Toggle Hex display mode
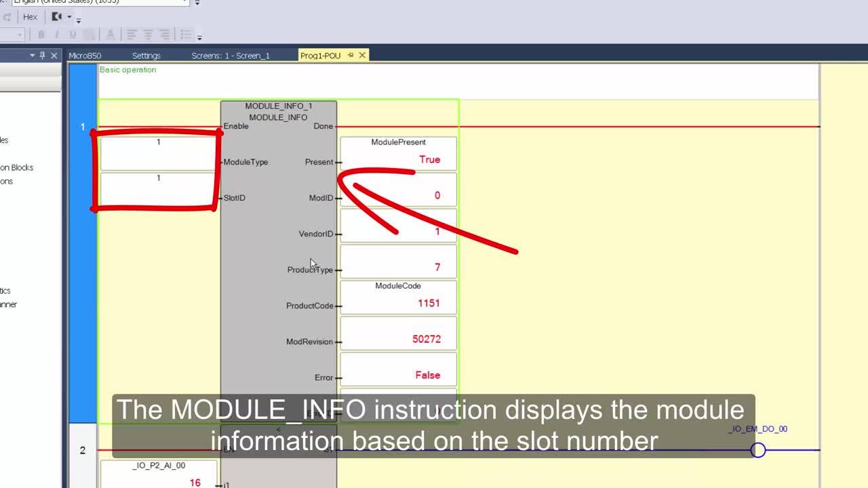 click(x=30, y=17)
